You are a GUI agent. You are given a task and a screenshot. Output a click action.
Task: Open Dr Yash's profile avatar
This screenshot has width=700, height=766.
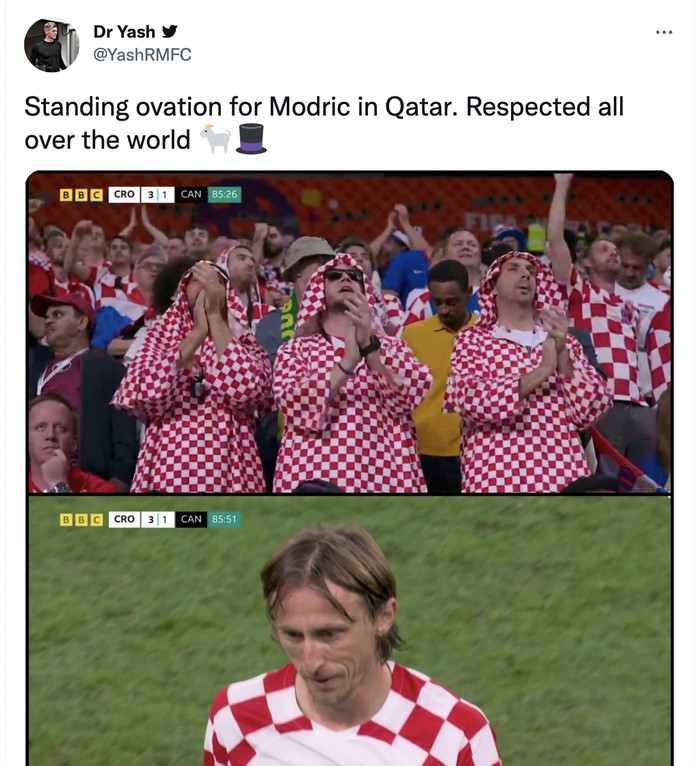(51, 44)
